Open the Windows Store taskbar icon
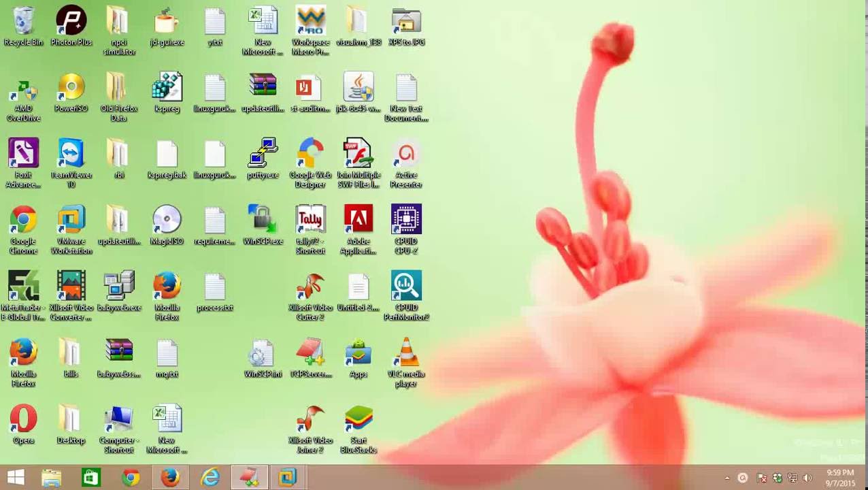The width and height of the screenshot is (868, 490). (91, 478)
